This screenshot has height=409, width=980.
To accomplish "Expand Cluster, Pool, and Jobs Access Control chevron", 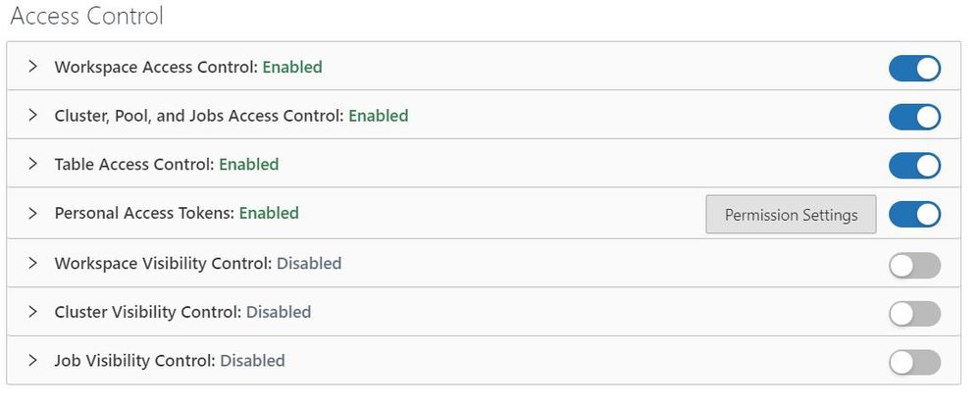I will pyautogui.click(x=32, y=116).
